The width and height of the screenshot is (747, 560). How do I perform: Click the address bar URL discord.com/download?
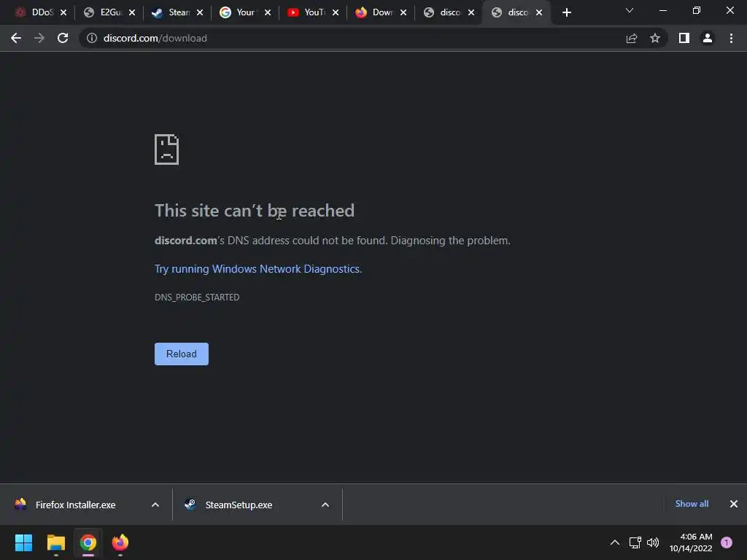pos(155,38)
